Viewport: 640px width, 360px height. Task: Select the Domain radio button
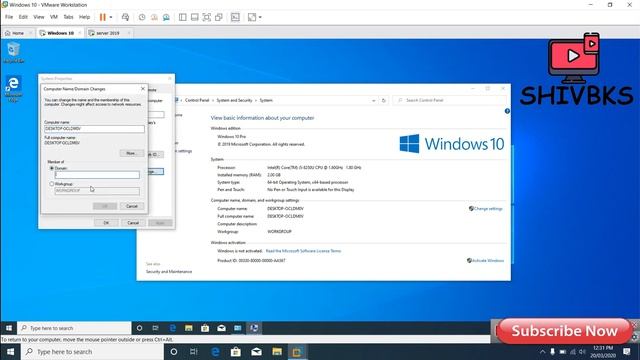[52, 168]
